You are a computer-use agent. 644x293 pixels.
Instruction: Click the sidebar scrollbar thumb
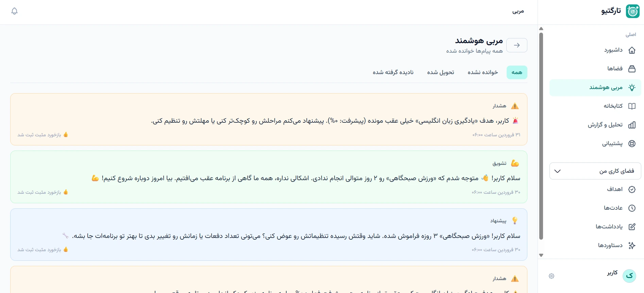(541, 136)
